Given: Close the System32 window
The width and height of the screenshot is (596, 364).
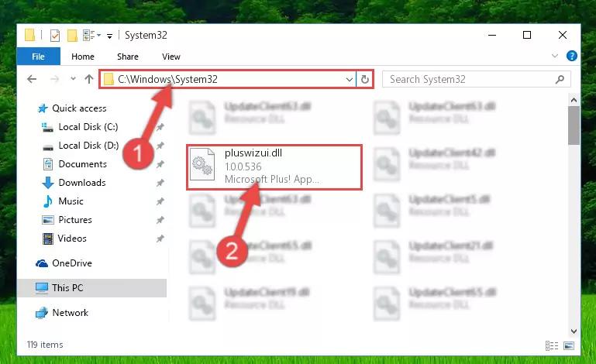Looking at the screenshot, I should click(x=563, y=35).
